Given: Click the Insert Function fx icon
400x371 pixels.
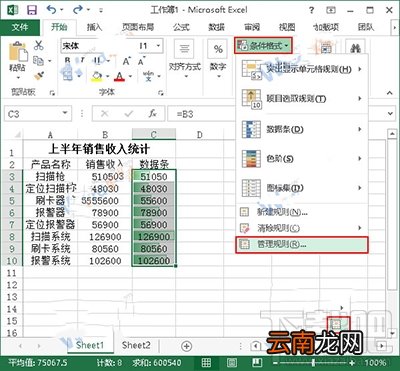Looking at the screenshot, I should click(x=152, y=114).
